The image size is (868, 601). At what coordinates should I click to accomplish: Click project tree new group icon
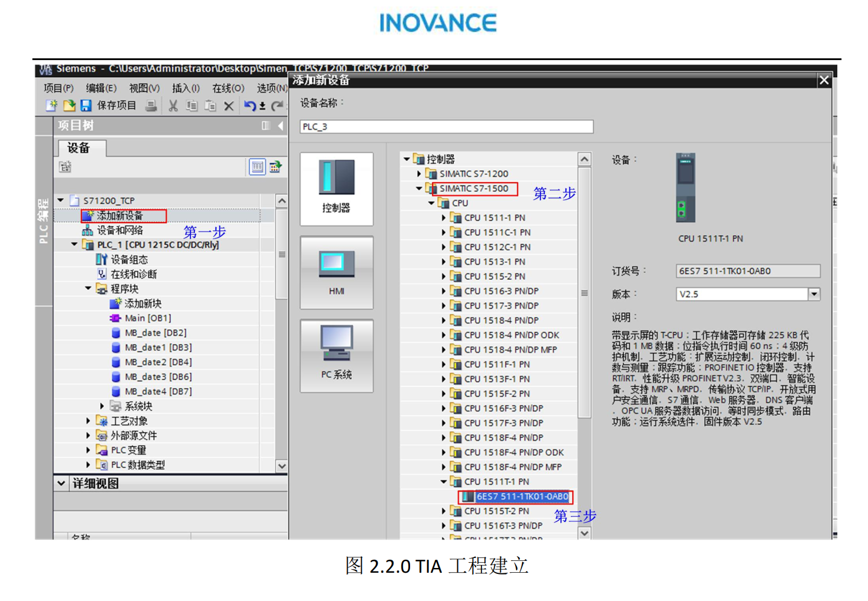point(65,167)
